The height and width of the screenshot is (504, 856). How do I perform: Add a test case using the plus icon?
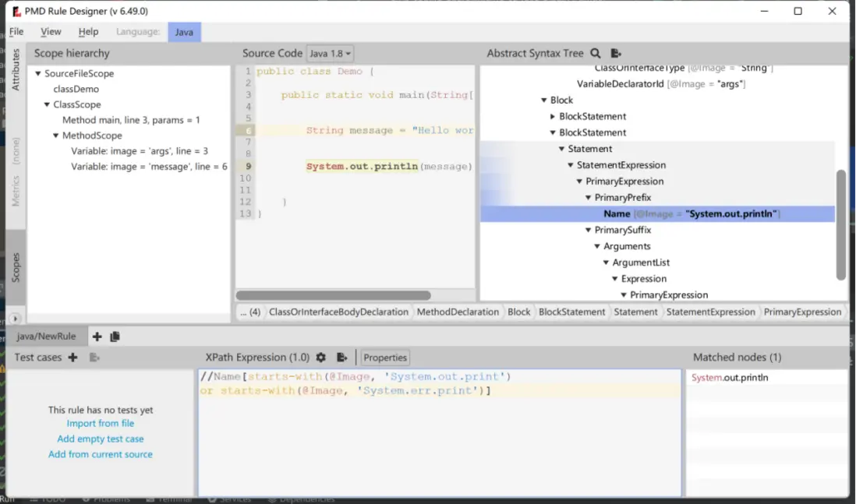click(73, 358)
